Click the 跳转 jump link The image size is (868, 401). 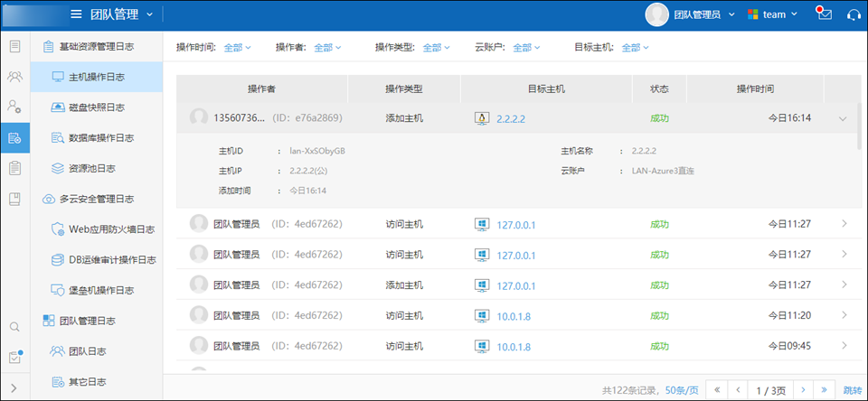pos(851,390)
